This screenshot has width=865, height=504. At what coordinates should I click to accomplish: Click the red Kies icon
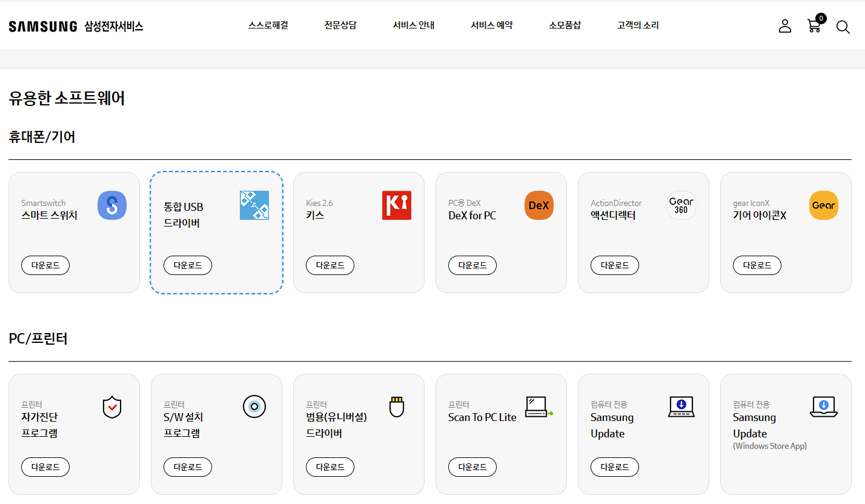coord(397,205)
